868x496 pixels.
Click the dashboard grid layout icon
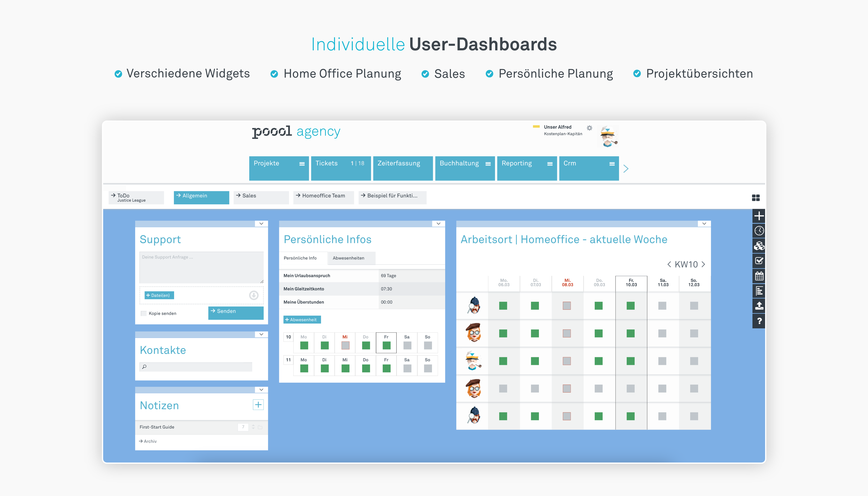756,198
